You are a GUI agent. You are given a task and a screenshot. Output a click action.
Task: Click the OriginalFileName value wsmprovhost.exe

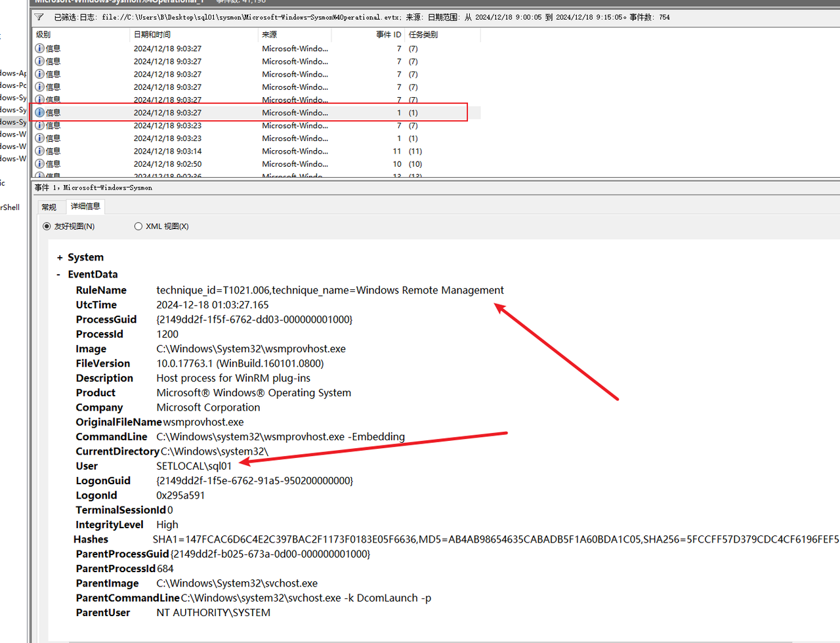203,422
